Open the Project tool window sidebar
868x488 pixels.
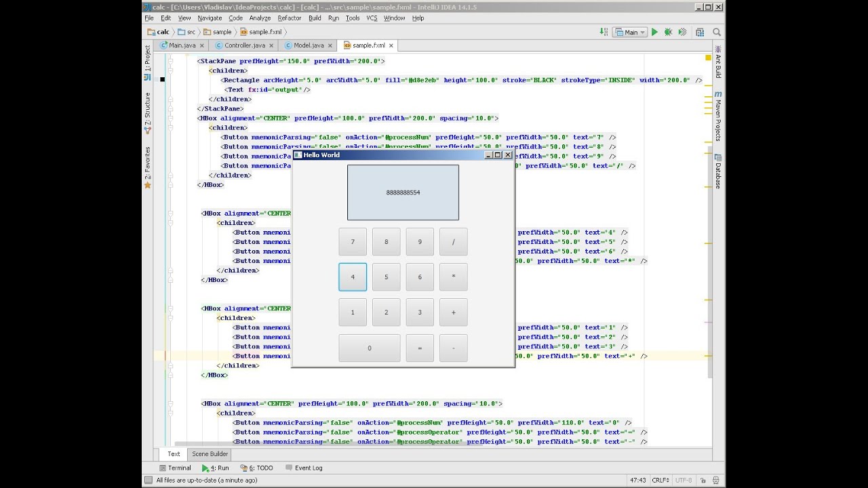point(147,63)
